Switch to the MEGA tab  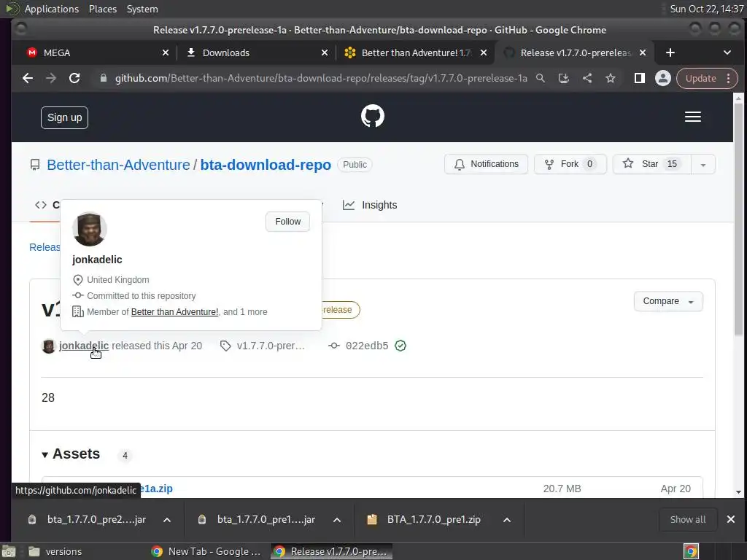pyautogui.click(x=96, y=52)
